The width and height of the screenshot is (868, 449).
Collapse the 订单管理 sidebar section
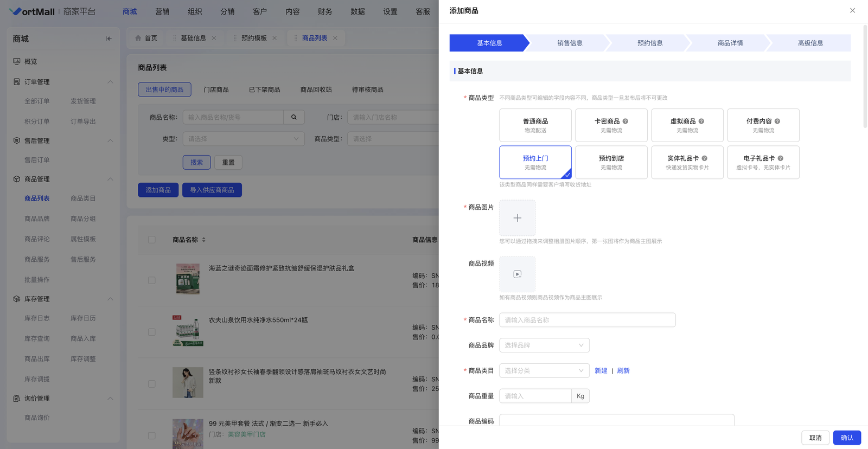point(110,82)
